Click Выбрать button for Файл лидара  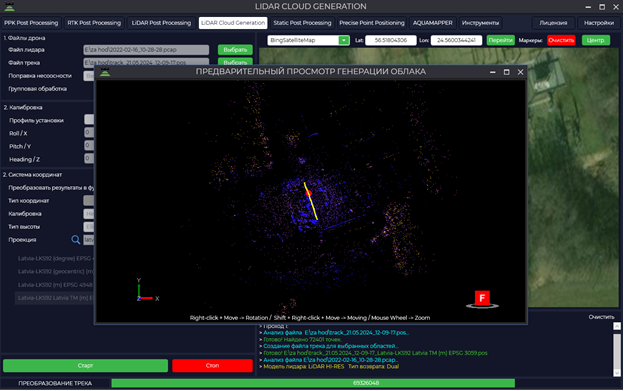(235, 50)
